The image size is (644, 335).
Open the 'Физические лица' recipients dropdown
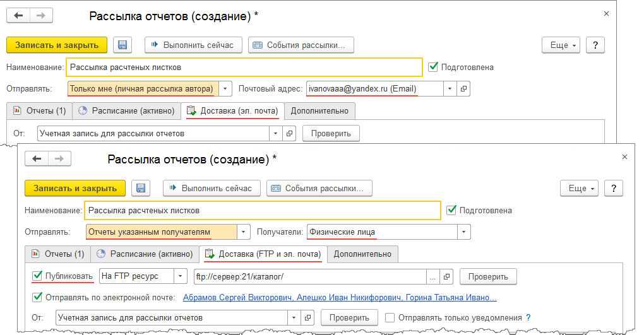pos(465,232)
